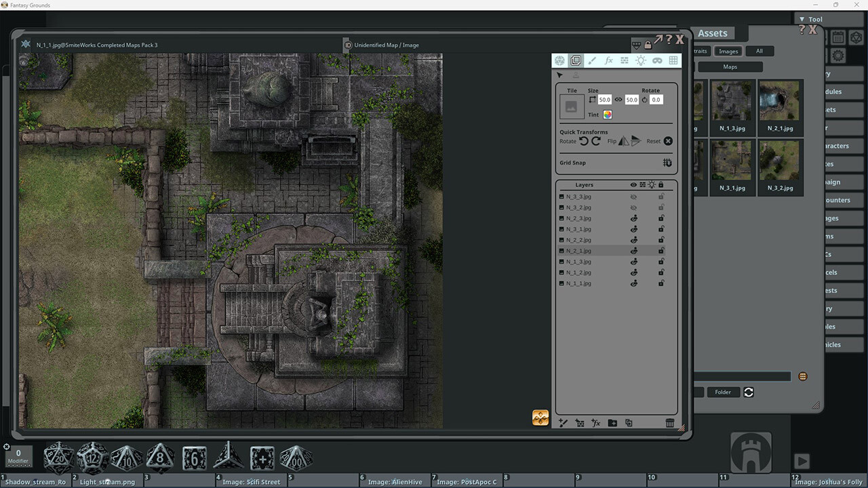Screen dimensions: 868x488
Task: Open the Tint color picker
Action: (608, 115)
